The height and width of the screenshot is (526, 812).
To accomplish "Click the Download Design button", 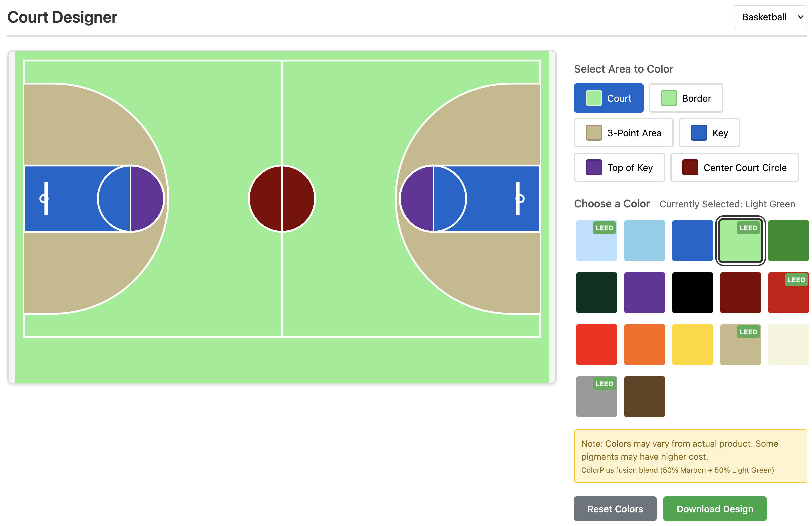I will [714, 508].
